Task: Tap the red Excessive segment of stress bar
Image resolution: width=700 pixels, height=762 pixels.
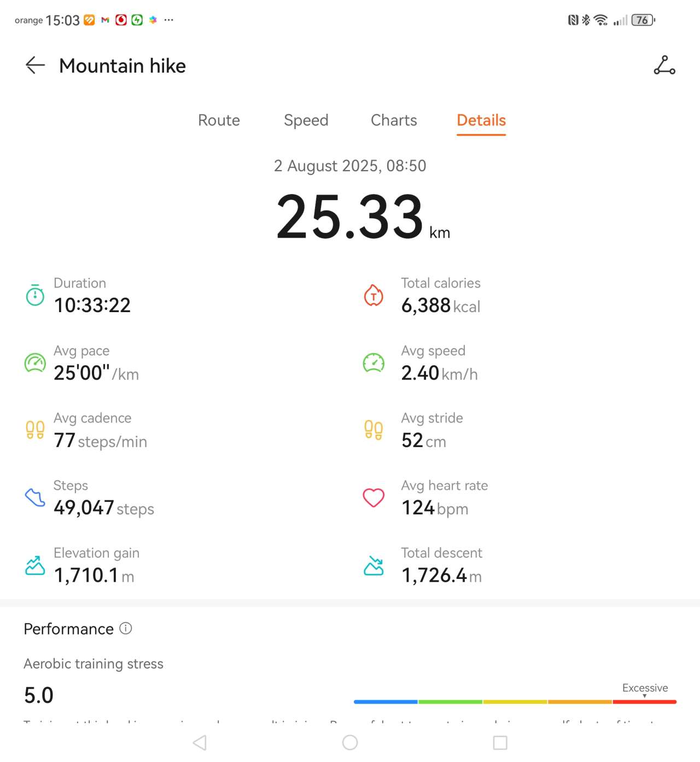Action: coord(644,701)
